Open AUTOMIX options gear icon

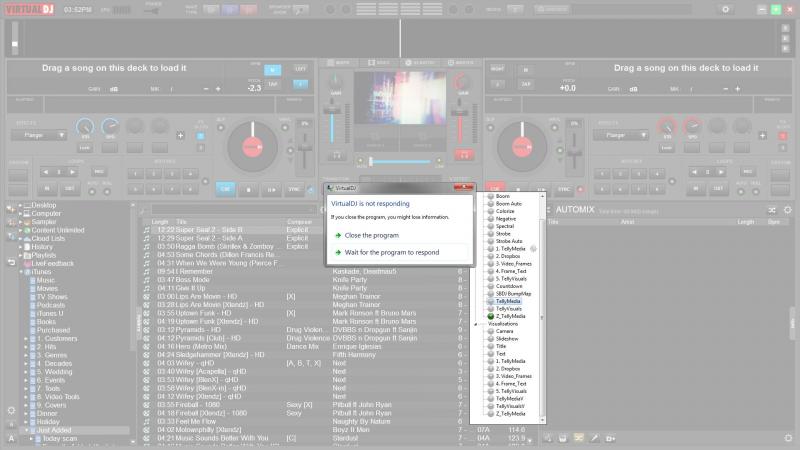(788, 210)
